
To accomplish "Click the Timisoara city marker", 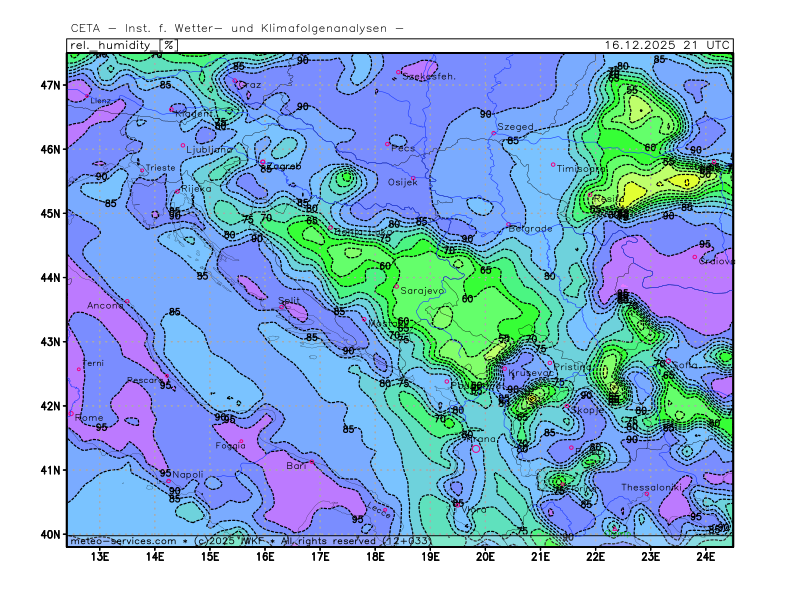I will (553, 165).
